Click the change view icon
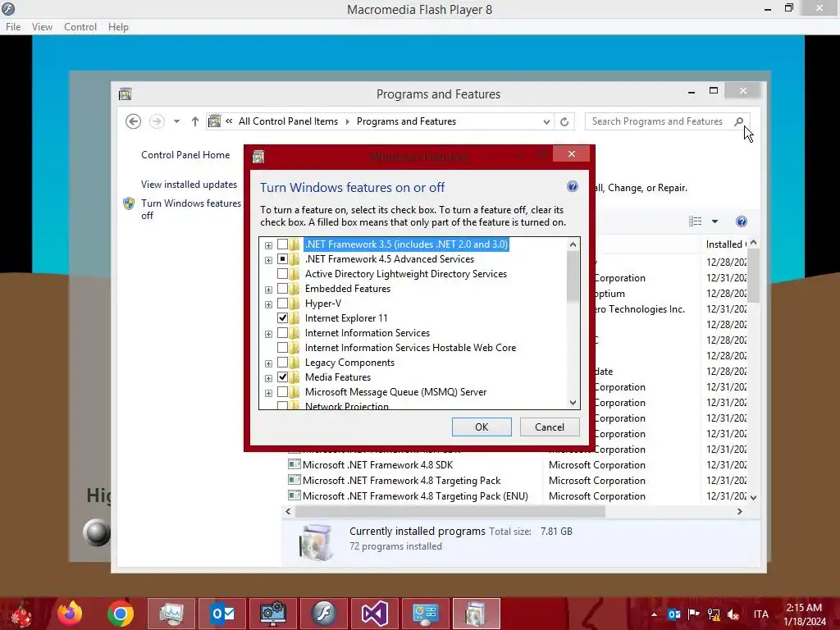Screen dimensions: 840x630 [x=696, y=221]
